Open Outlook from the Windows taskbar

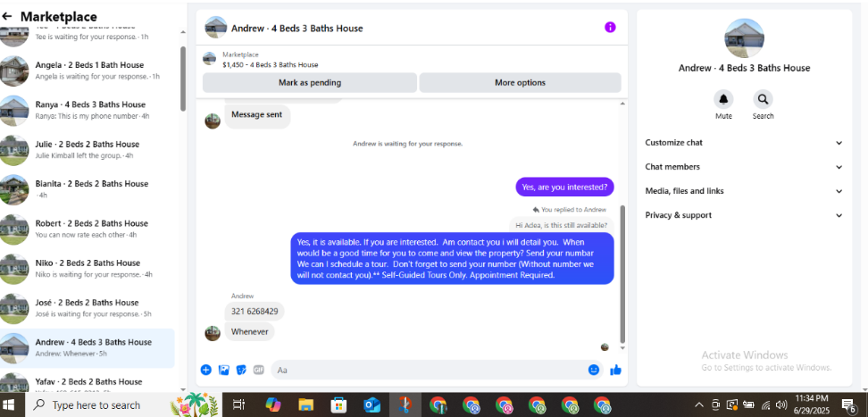point(371,404)
